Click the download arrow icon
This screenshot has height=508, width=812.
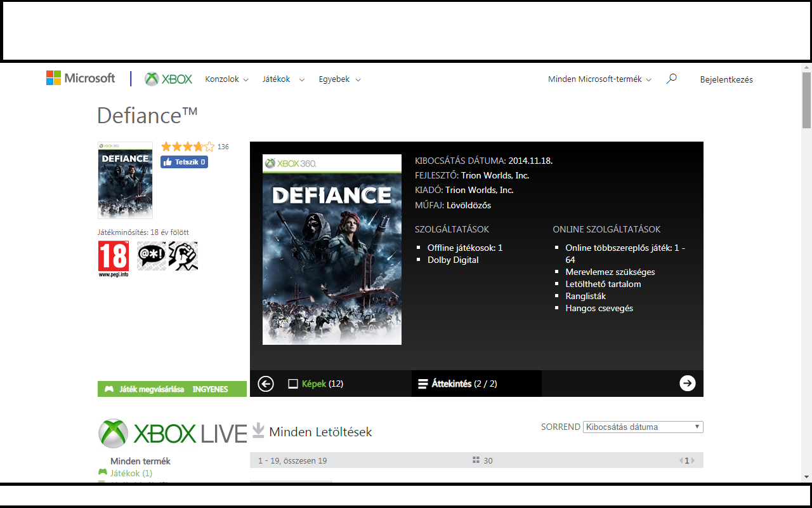258,431
